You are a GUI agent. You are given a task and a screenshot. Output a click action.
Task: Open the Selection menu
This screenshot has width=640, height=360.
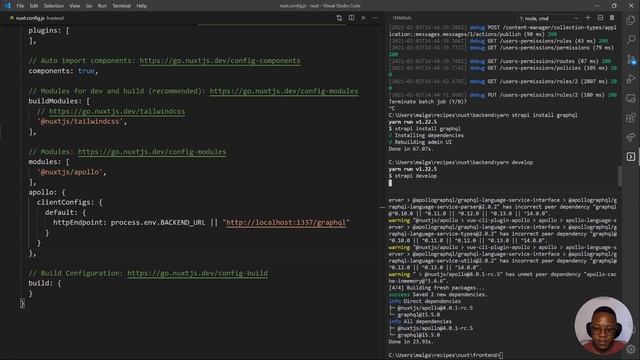tap(53, 6)
